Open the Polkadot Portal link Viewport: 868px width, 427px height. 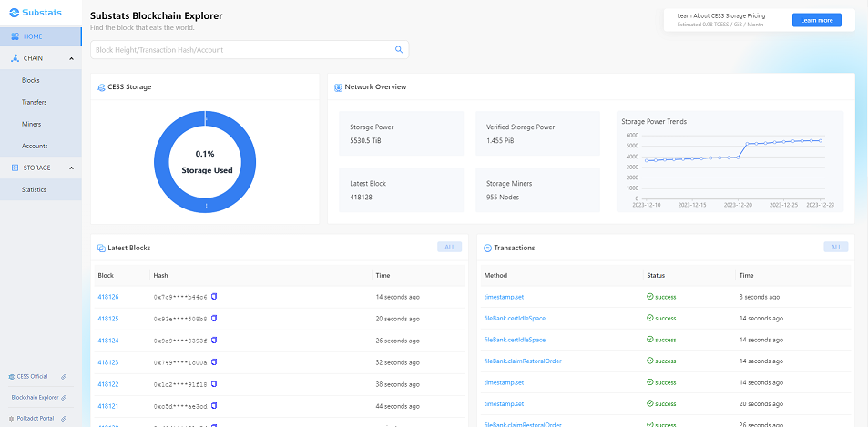tap(36, 419)
